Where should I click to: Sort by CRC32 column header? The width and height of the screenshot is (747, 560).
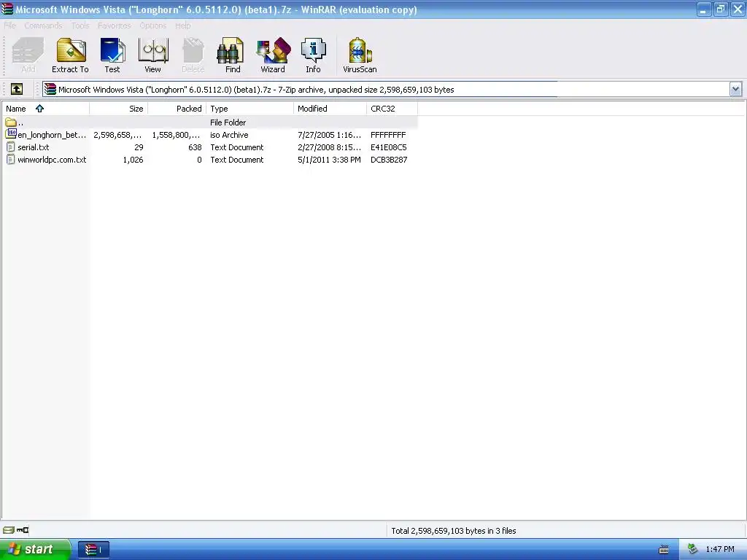point(392,109)
